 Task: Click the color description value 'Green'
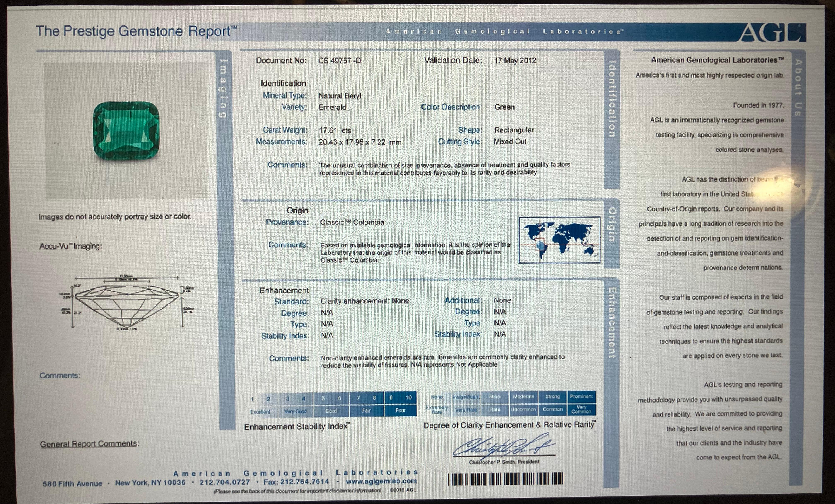pos(505,107)
